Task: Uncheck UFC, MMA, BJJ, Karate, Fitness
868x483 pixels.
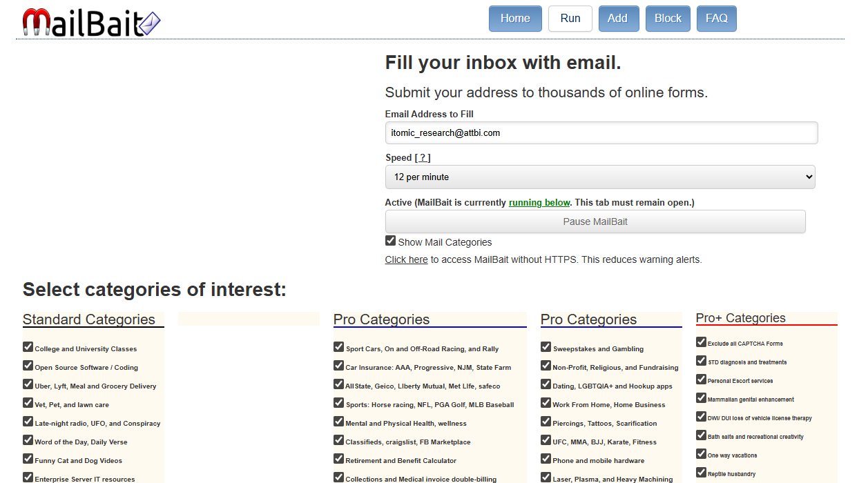Action: [546, 440]
